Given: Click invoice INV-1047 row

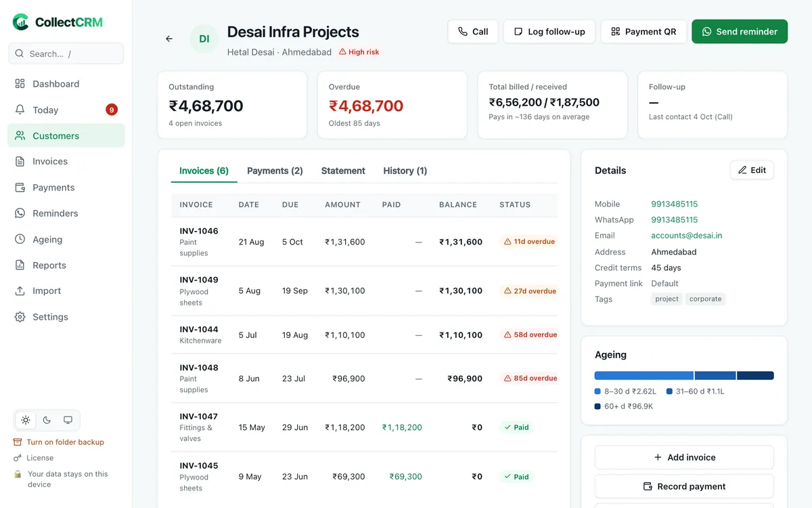Looking at the screenshot, I should pyautogui.click(x=364, y=427).
